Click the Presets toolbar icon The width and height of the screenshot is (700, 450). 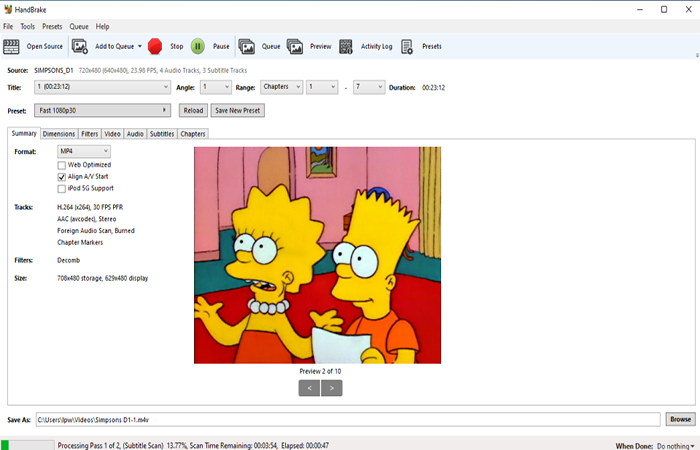coord(407,46)
